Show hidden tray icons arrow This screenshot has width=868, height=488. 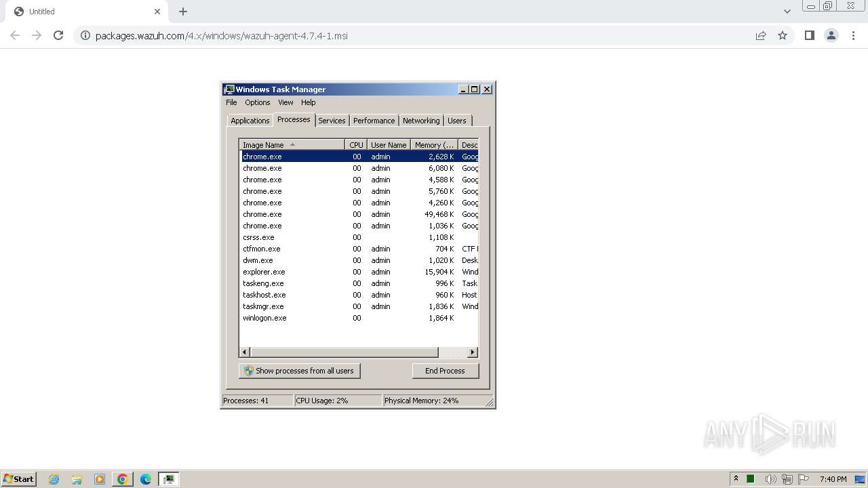(736, 479)
